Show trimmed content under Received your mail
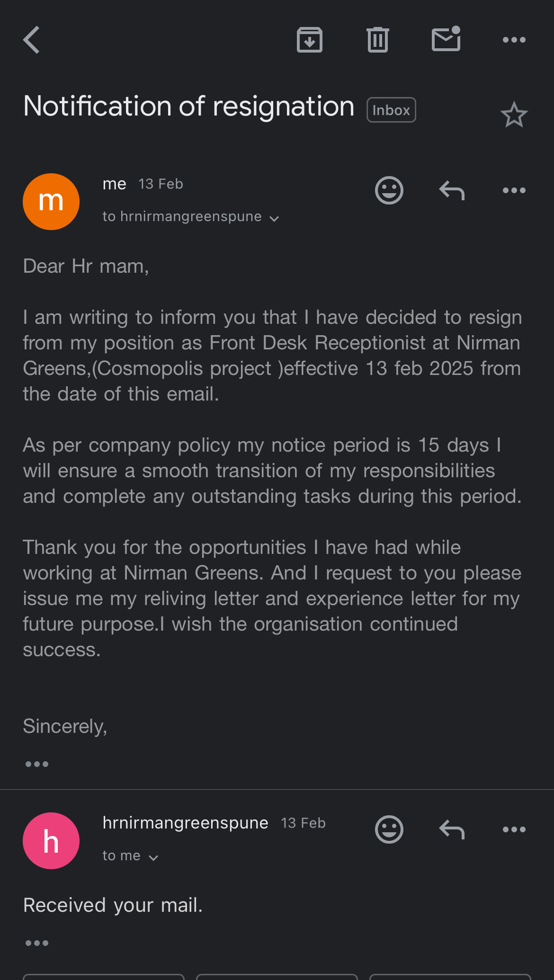This screenshot has height=980, width=554. [x=37, y=943]
